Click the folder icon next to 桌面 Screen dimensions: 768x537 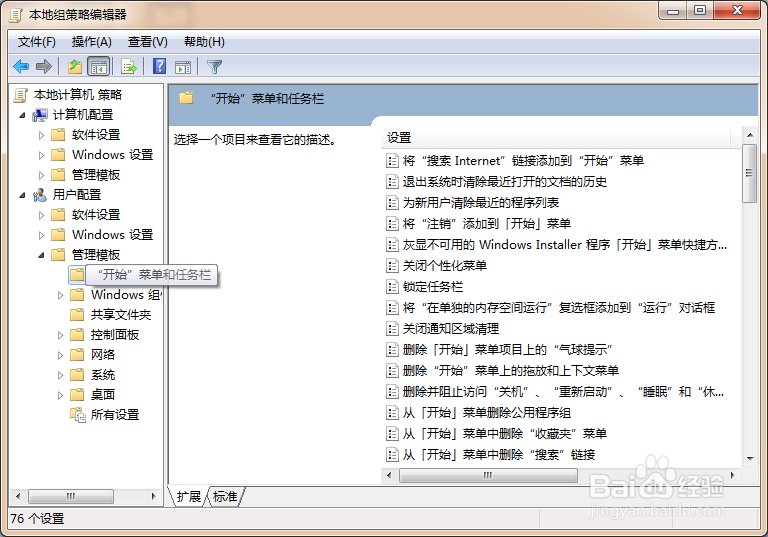(x=77, y=395)
